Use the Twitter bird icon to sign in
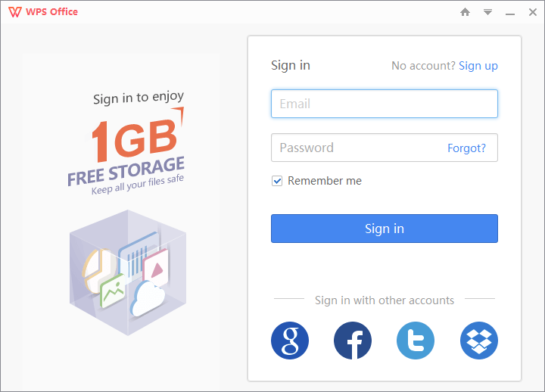The height and width of the screenshot is (392, 545). click(x=416, y=341)
